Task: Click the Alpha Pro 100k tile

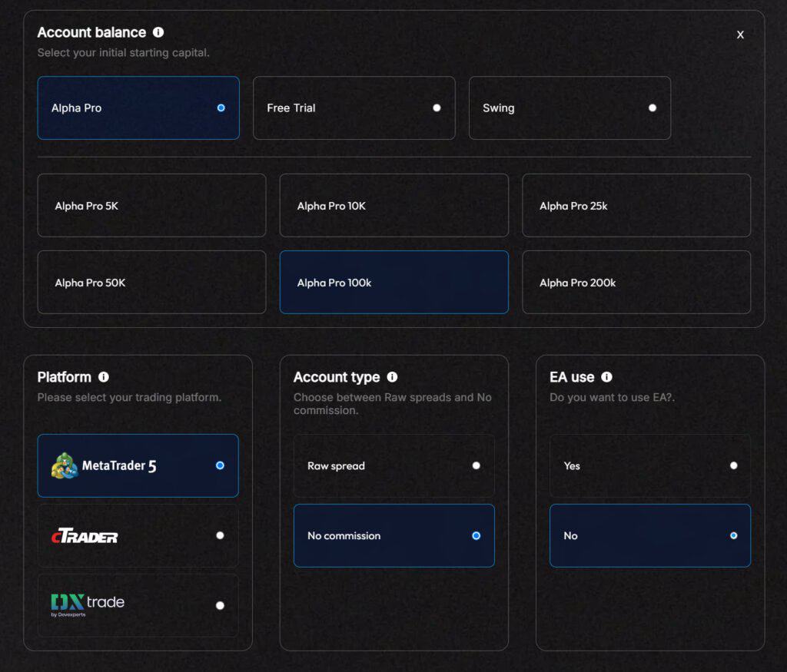Action: click(393, 282)
